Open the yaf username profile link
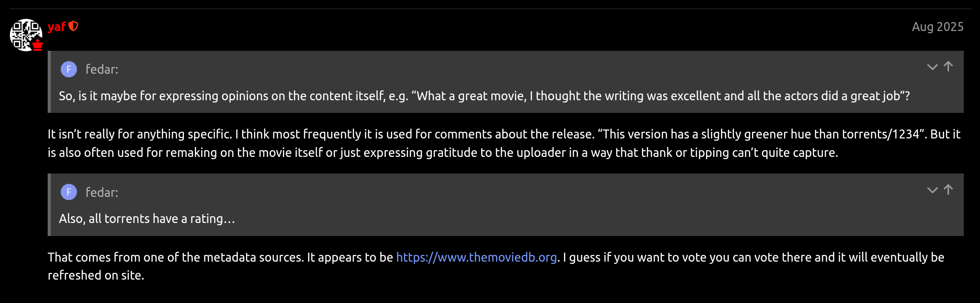Viewport: 980px width, 303px height. pyautogui.click(x=57, y=27)
